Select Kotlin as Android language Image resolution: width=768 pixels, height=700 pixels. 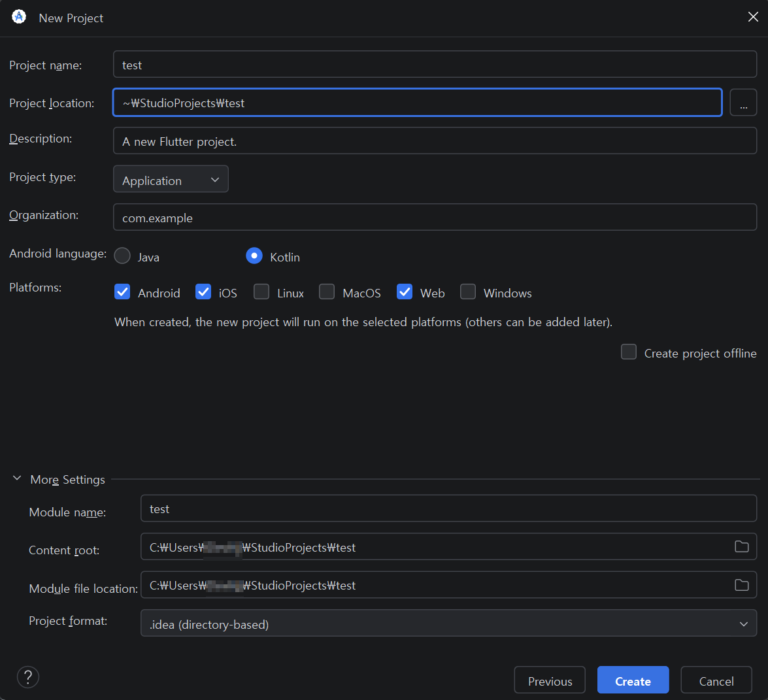[x=254, y=256]
